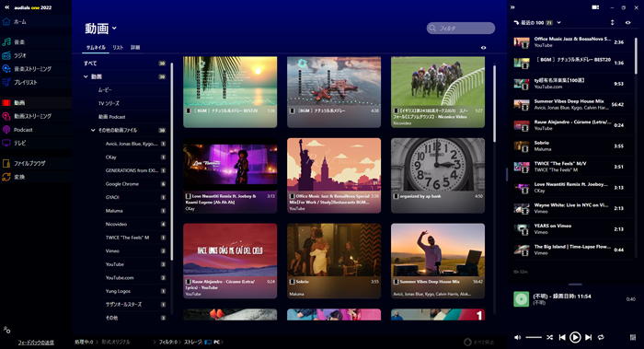644x349 pixels.
Task: Toggle view options eye icon above thumbnails
Action: click(483, 48)
